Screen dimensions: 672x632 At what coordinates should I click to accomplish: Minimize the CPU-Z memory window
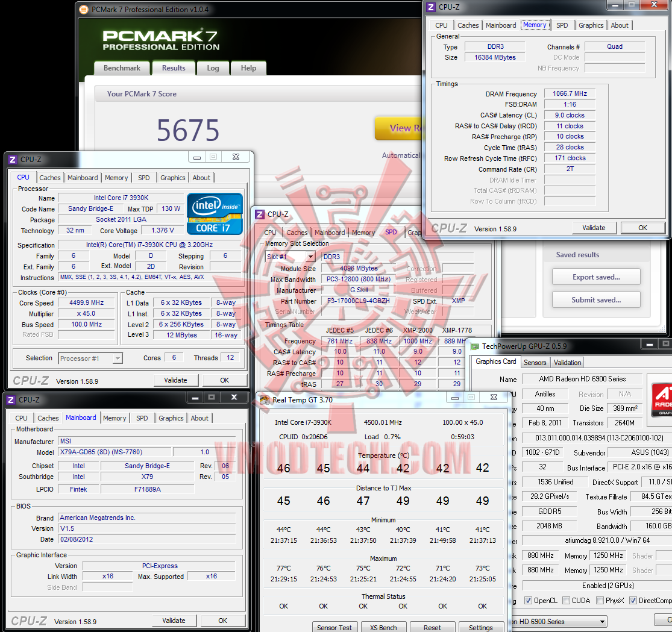pos(615,5)
